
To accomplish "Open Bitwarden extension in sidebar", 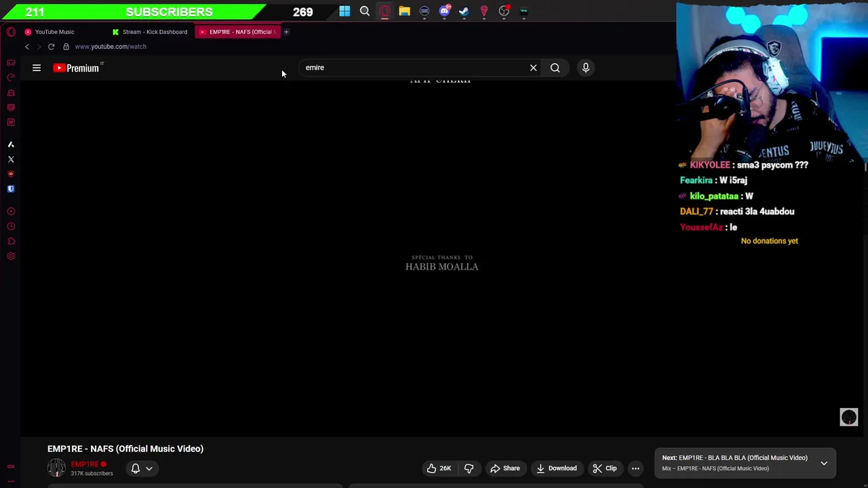I will coord(11,189).
